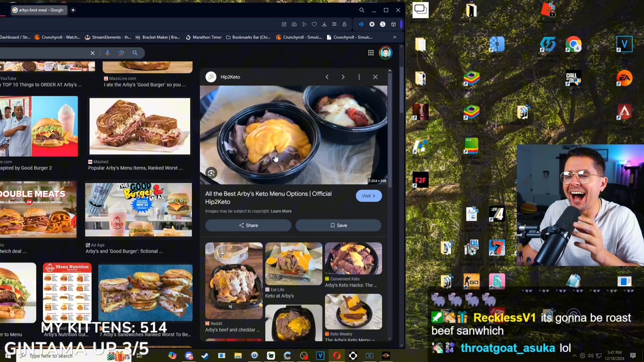Expand the 'Bookmarks Bar (Chr...' folder

(x=249, y=37)
